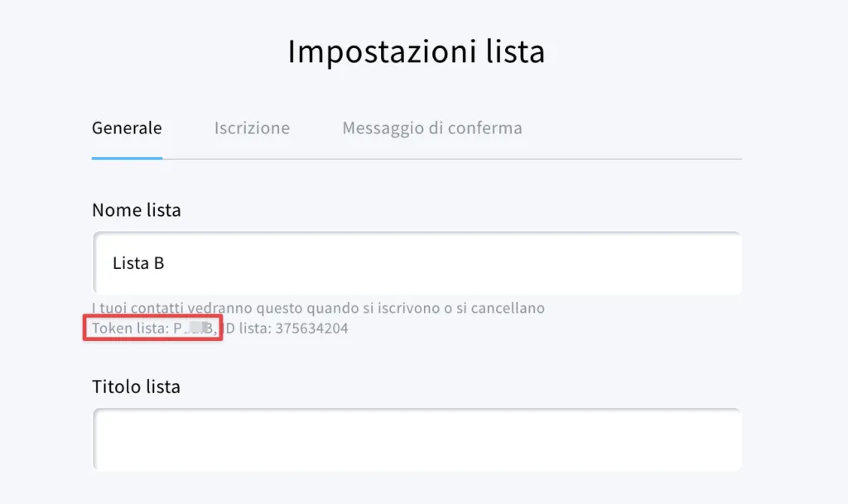Click the red highlighted box's border
Screen dimensions: 848x504
click(x=152, y=316)
